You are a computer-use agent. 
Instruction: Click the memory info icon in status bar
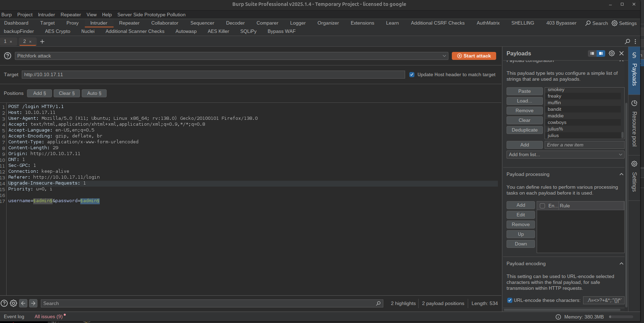558,317
